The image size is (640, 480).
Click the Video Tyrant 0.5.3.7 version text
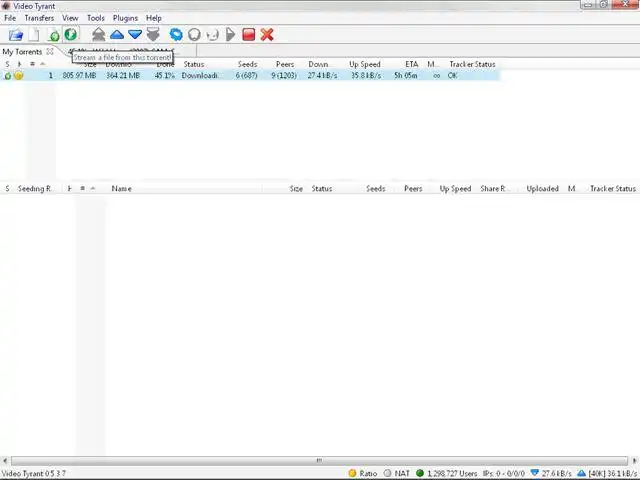pyautogui.click(x=33, y=473)
